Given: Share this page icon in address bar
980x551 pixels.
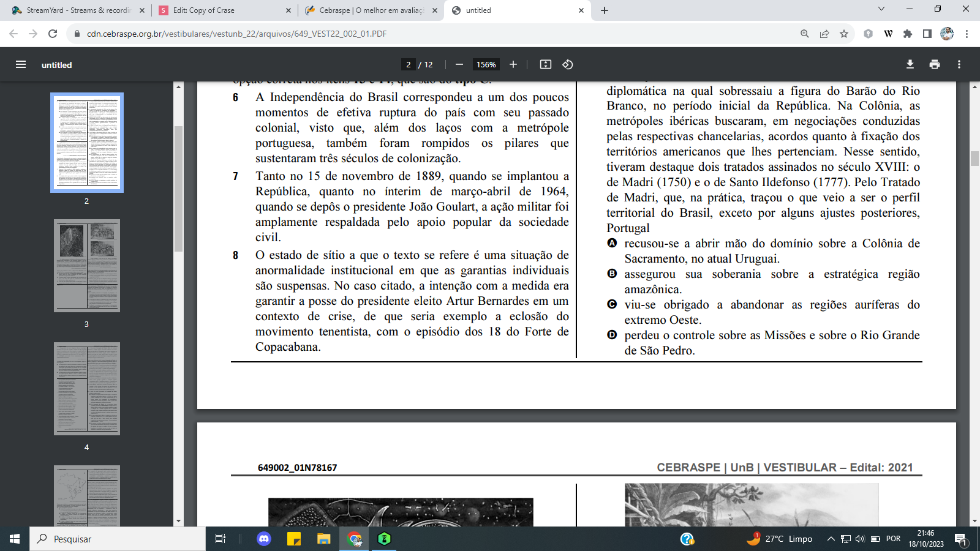Looking at the screenshot, I should pyautogui.click(x=824, y=34).
